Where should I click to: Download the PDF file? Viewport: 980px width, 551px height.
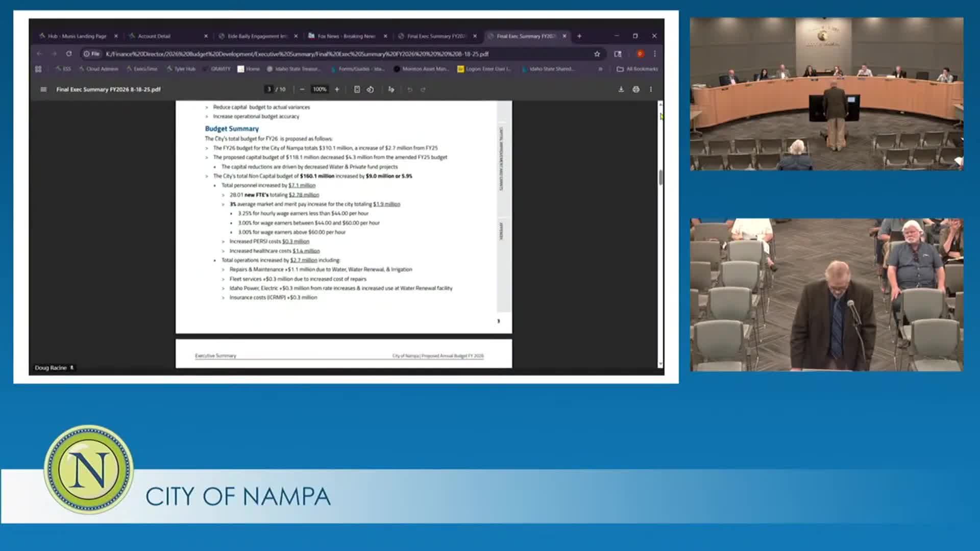coord(621,89)
